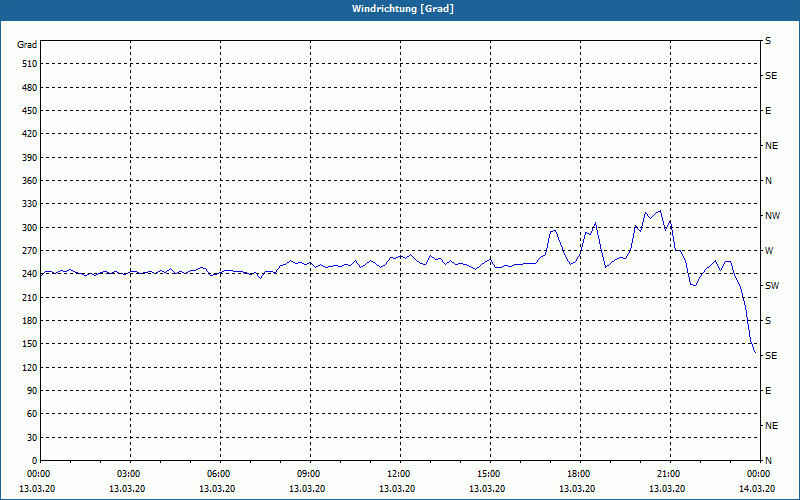
Task: Click the 06:00 time axis label
Action: click(x=218, y=474)
